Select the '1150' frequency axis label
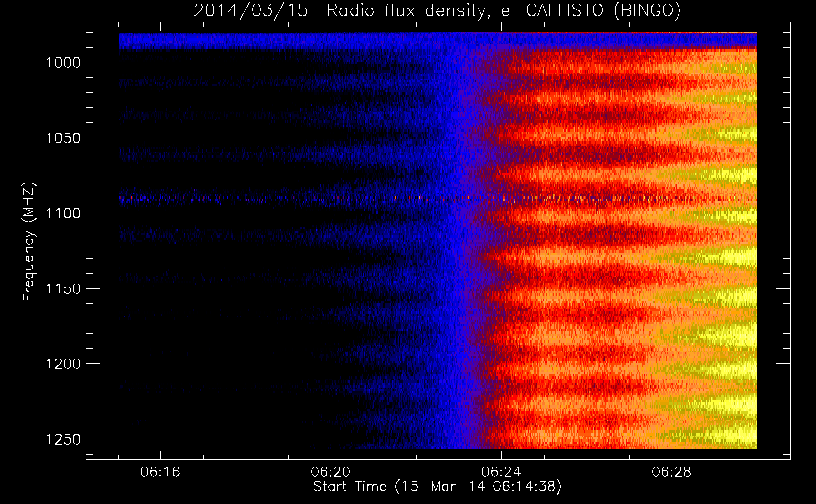Viewport: 816px width, 504px height. tap(64, 288)
